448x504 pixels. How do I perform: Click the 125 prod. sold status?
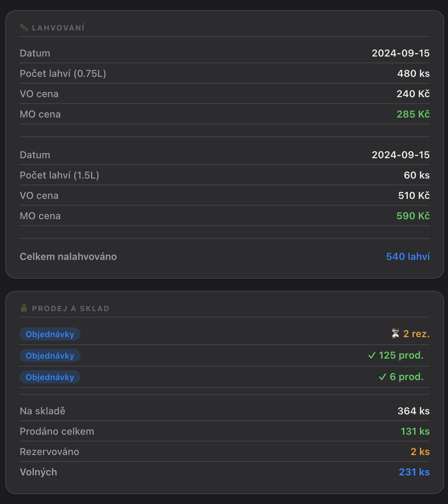[x=401, y=355]
